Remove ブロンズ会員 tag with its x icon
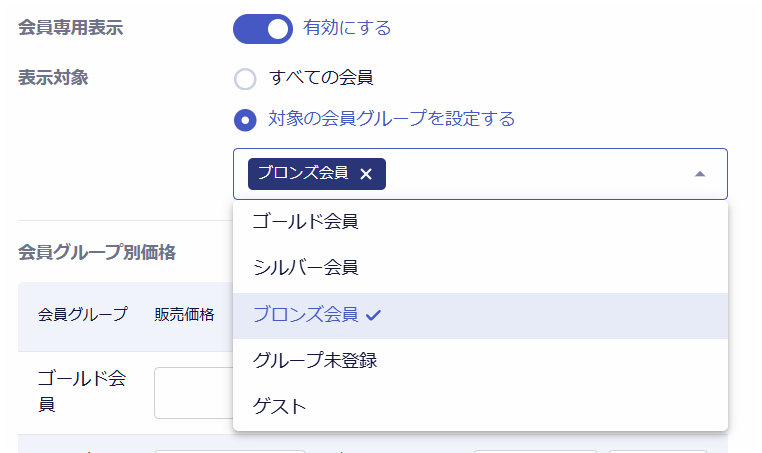The height and width of the screenshot is (453, 762). click(x=366, y=174)
